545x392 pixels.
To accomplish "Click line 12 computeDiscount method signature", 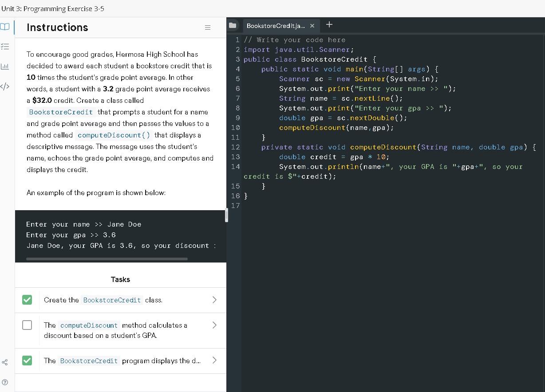I will point(399,147).
